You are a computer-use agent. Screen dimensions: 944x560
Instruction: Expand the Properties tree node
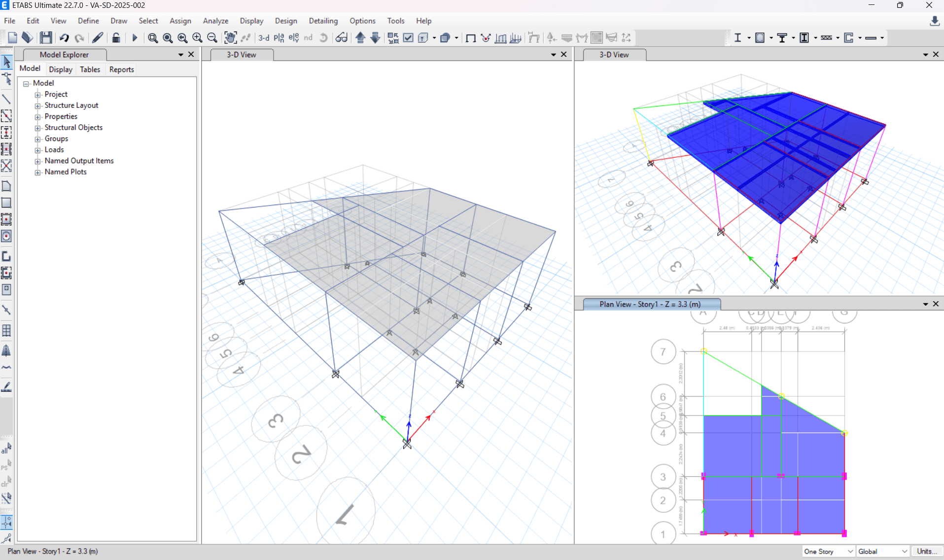point(37,117)
